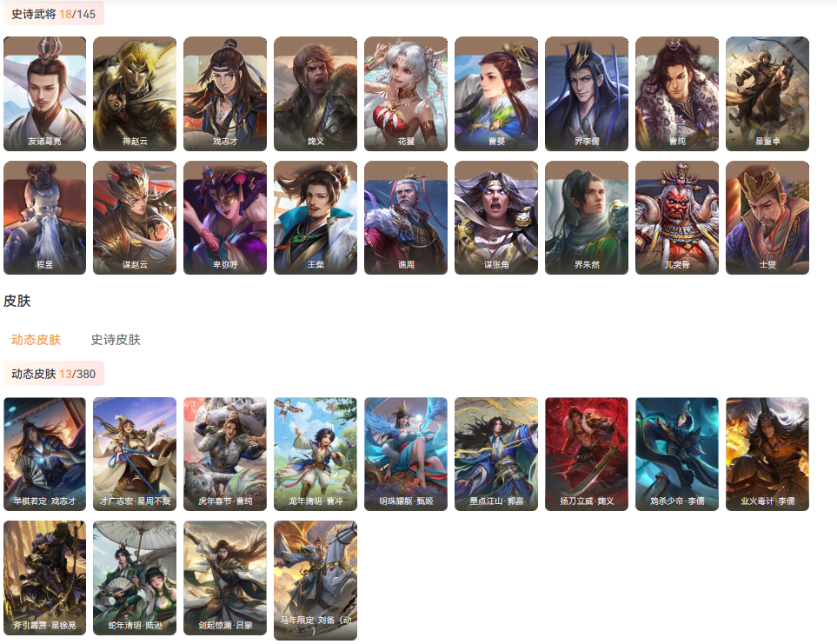Click the 花鬘 general card
This screenshot has height=644, width=837.
tap(406, 94)
